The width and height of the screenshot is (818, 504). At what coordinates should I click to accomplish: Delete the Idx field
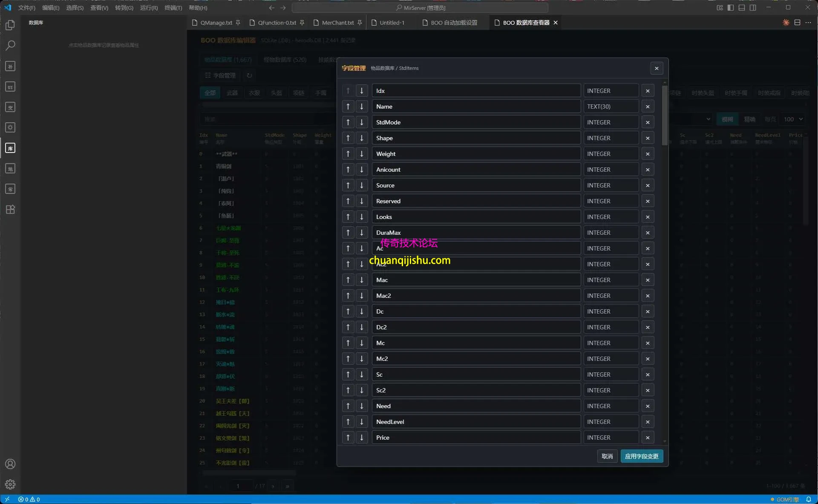coord(648,91)
